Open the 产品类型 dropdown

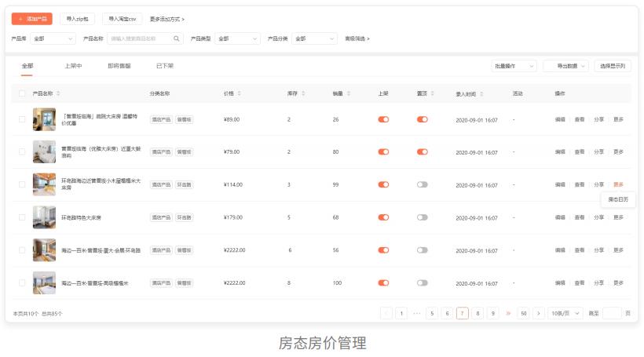(237, 38)
